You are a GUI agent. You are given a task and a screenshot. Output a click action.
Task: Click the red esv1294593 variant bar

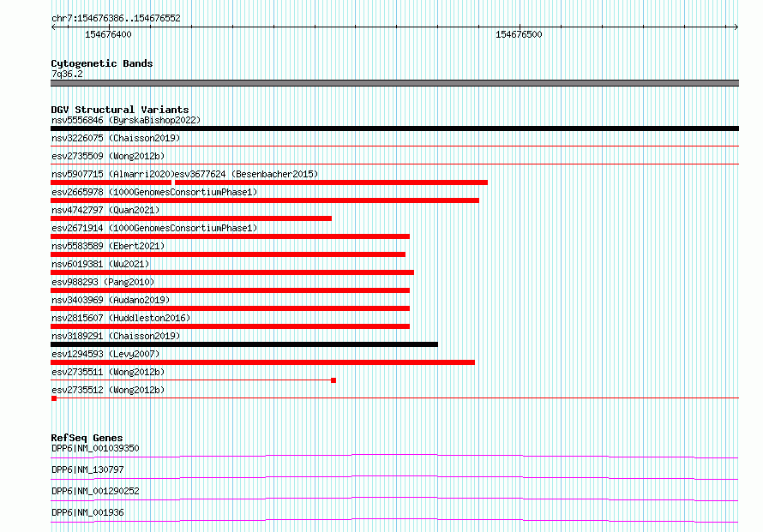tap(263, 362)
